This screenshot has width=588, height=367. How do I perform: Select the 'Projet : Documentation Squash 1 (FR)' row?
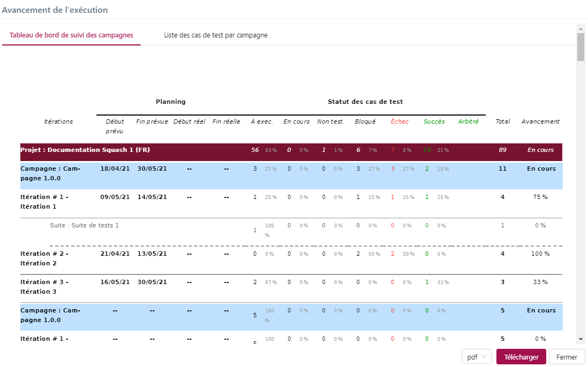tap(84, 150)
